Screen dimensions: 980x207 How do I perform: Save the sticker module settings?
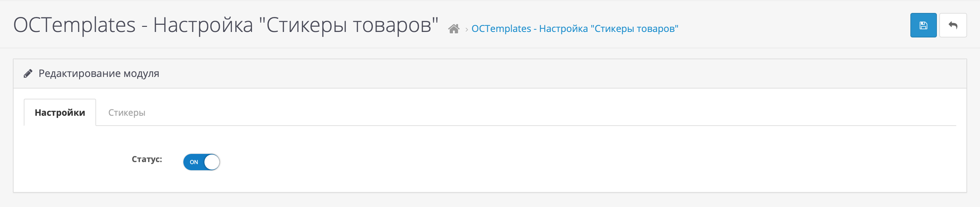click(x=923, y=25)
